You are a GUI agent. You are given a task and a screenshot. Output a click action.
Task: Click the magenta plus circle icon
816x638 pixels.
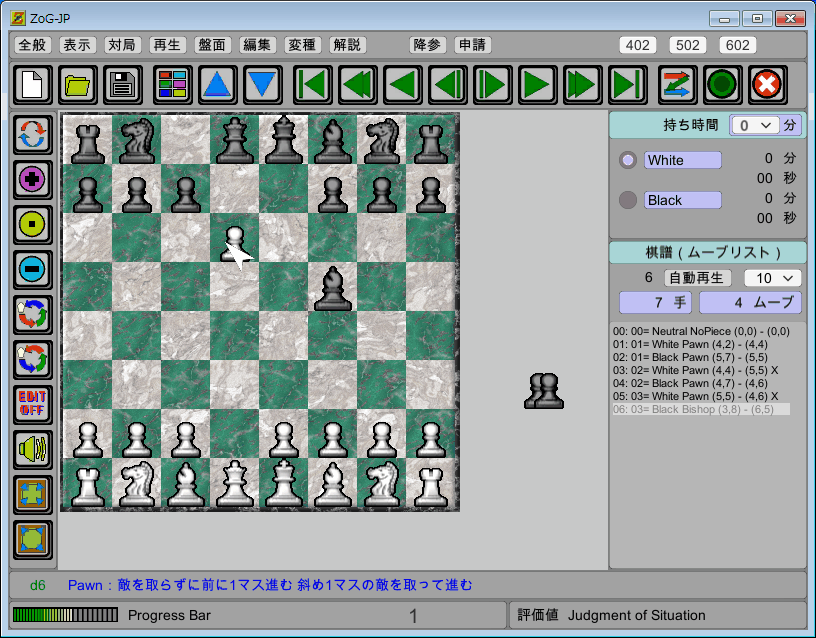click(x=33, y=180)
